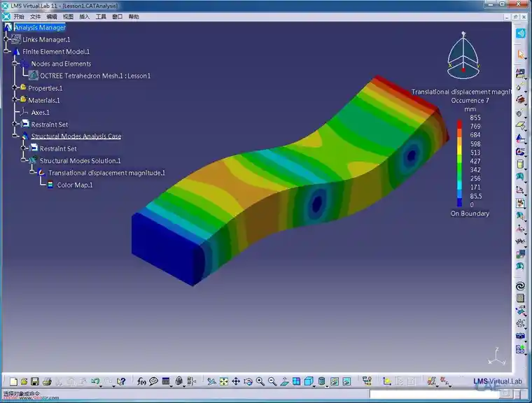Click the camera capture icon in right toolbar

point(520,336)
